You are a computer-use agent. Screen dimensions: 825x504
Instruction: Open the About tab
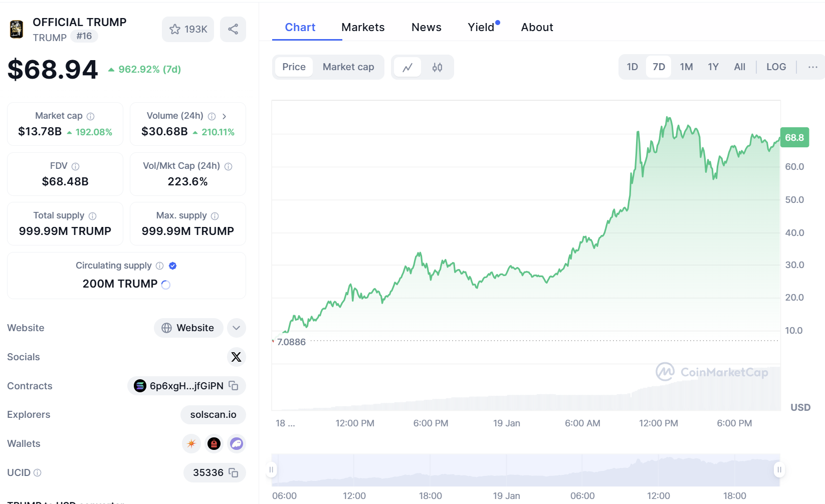click(x=537, y=27)
